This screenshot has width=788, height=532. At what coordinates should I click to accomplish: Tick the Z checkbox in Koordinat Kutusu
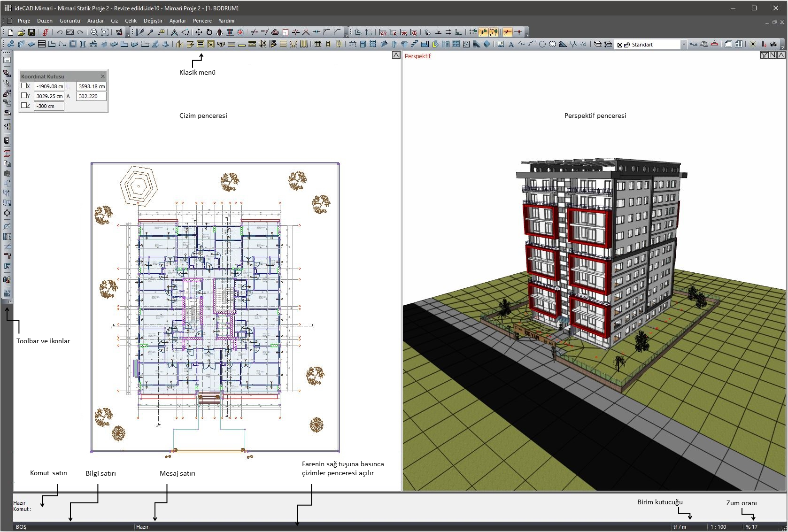[x=24, y=106]
